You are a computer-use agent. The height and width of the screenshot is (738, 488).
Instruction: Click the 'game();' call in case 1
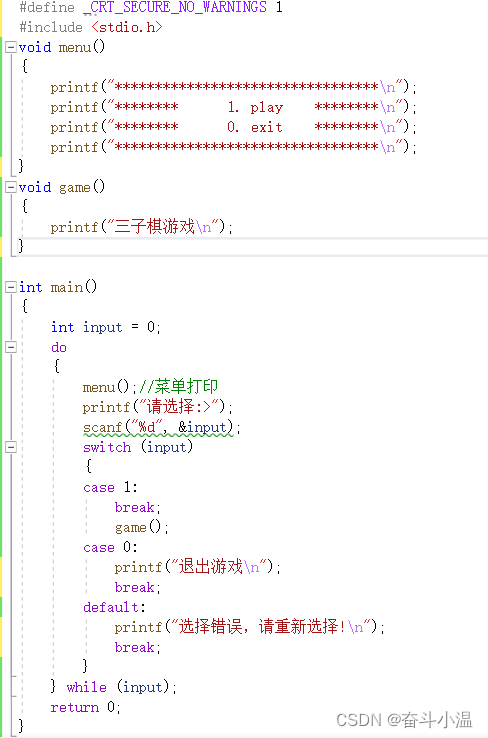(x=142, y=527)
